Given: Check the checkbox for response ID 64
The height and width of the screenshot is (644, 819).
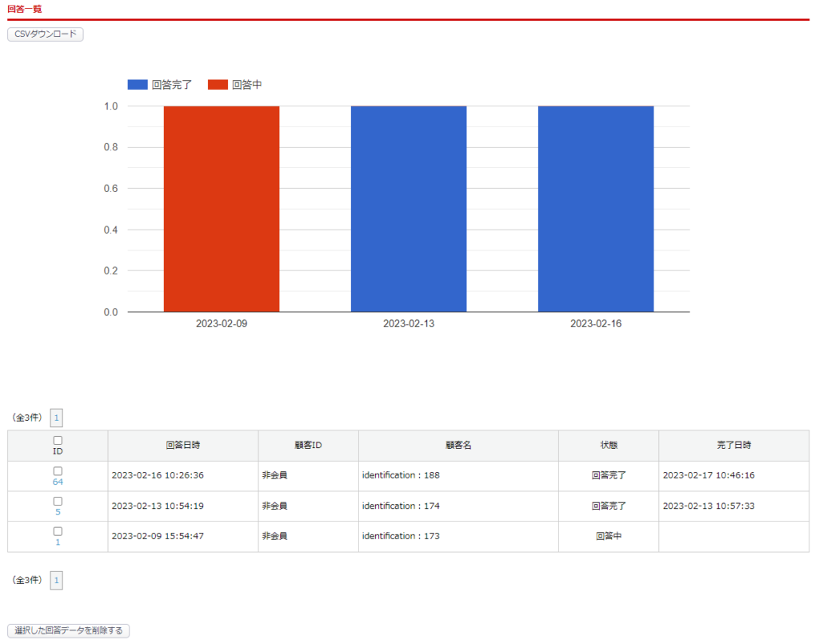Looking at the screenshot, I should (x=58, y=471).
